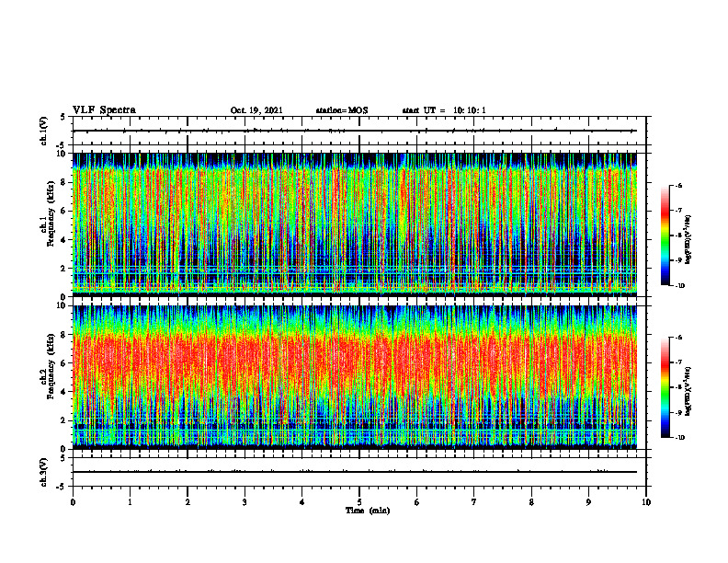Click time axis tick label 8

tap(531, 502)
